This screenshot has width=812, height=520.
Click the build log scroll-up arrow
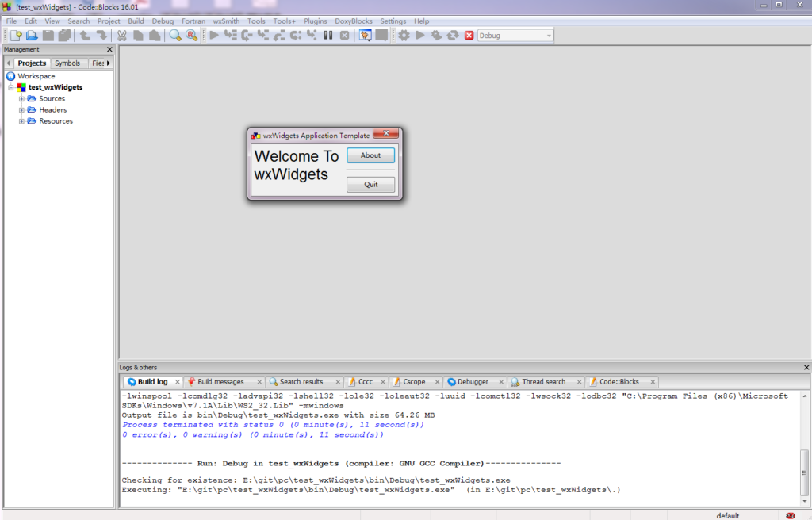click(804, 396)
